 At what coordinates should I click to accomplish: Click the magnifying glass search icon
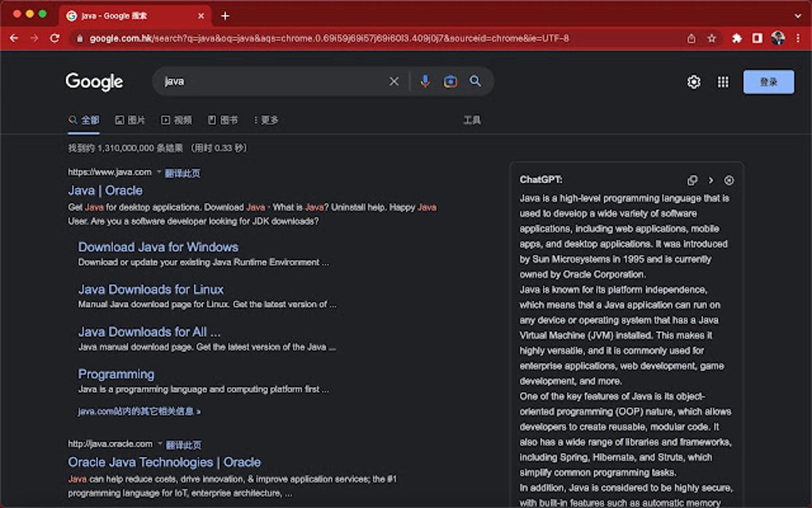(475, 81)
